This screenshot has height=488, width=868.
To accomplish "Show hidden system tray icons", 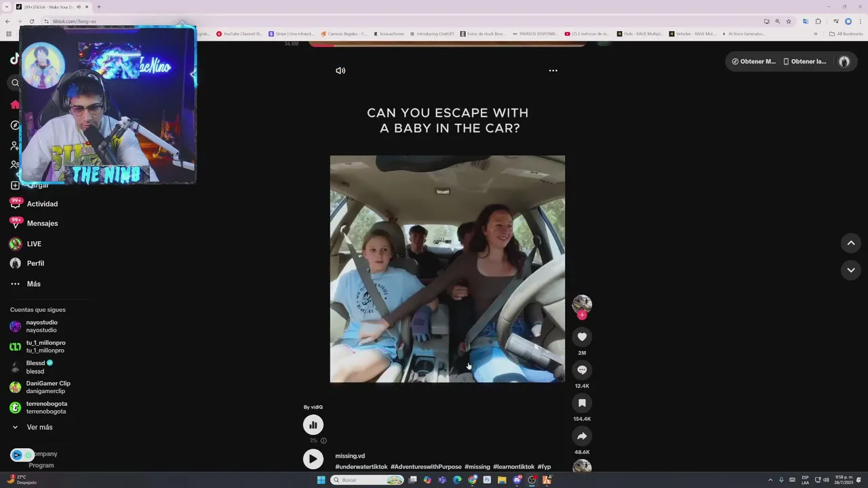I will pos(770,480).
